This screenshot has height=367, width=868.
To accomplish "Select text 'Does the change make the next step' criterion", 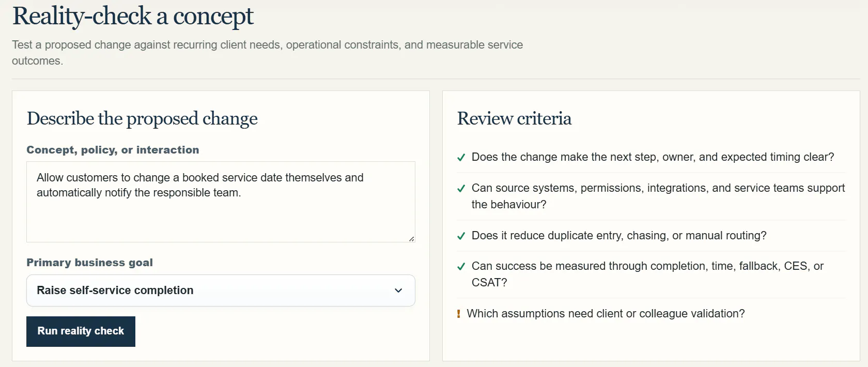I will coord(653,157).
